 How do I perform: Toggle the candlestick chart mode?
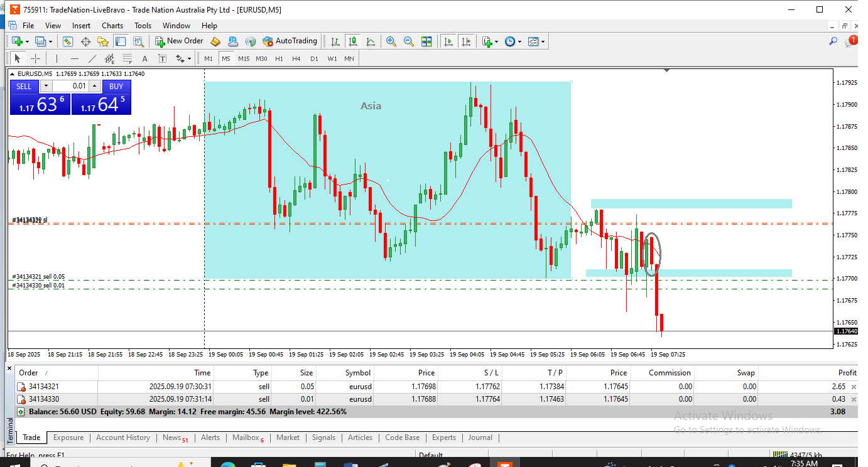(353, 41)
